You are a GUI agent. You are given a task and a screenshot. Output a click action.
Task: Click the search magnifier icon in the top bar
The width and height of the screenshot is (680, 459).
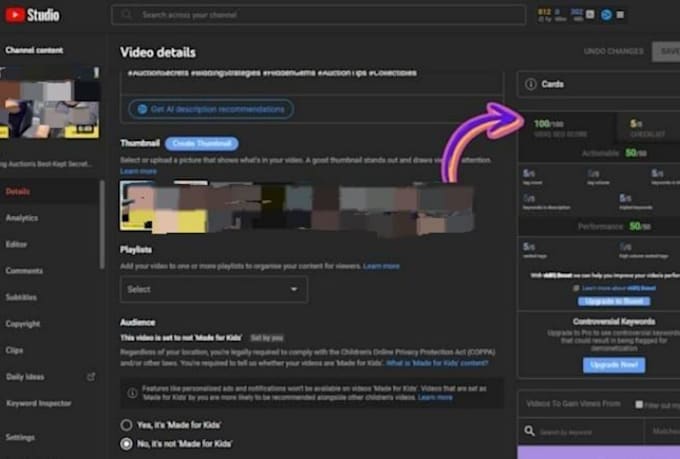[x=127, y=15]
